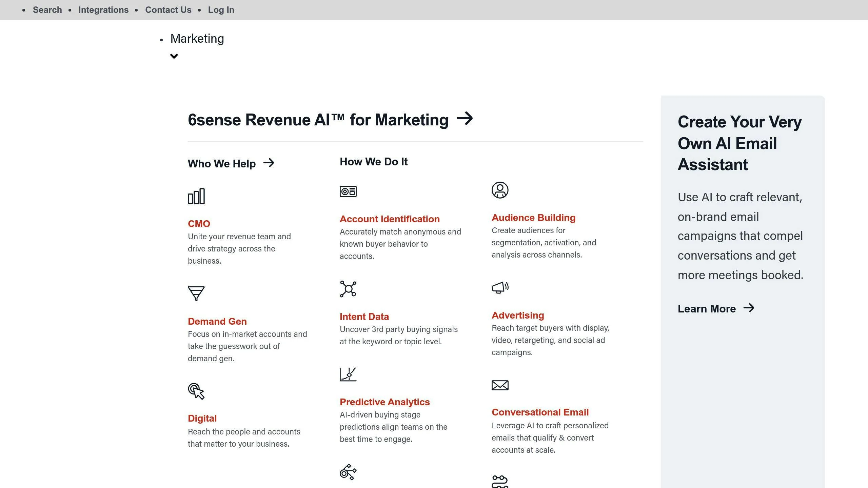Open the Predictive Analytics link

click(x=384, y=402)
